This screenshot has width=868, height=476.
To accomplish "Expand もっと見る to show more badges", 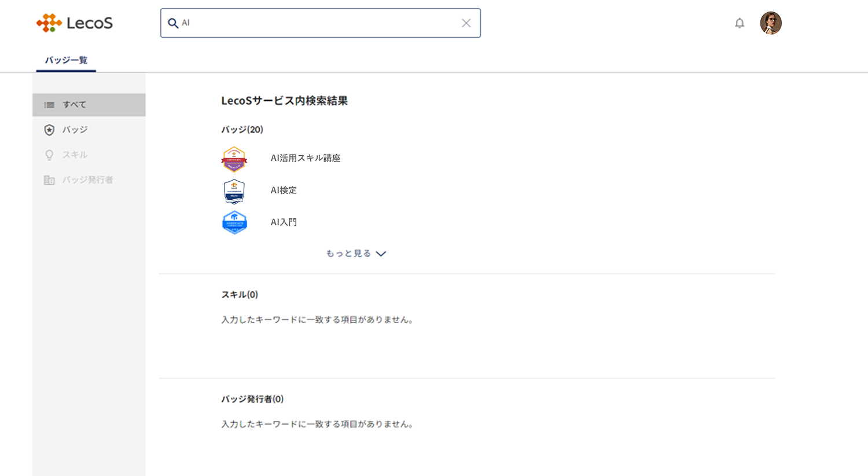I will click(349, 253).
